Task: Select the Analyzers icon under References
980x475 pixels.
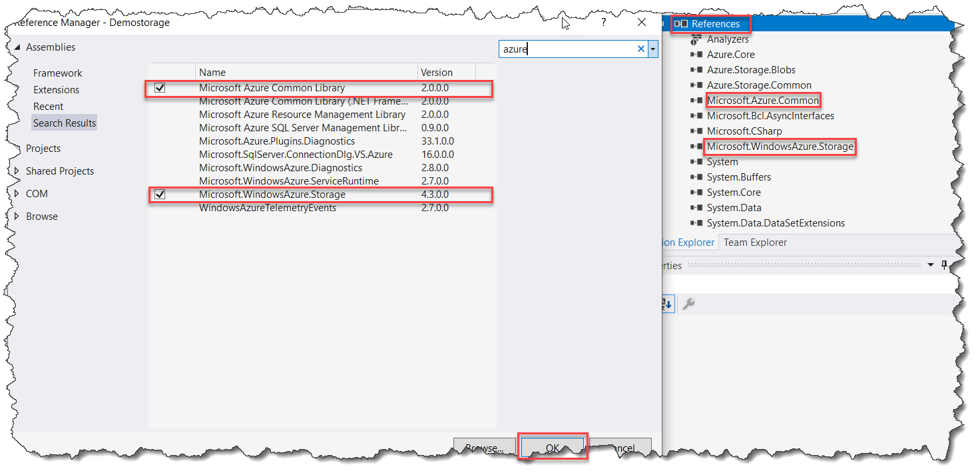Action: (x=694, y=39)
